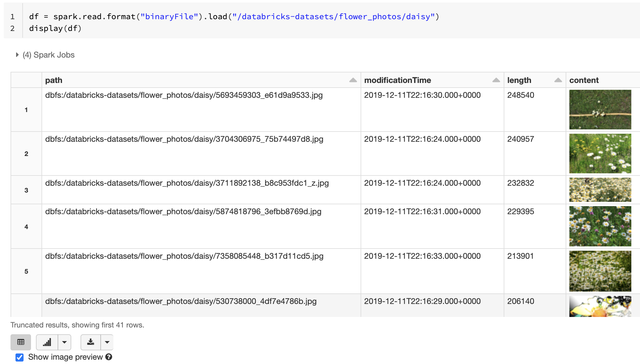The image size is (640, 364).
Task: Open the bar chart visualization
Action: pos(47,342)
